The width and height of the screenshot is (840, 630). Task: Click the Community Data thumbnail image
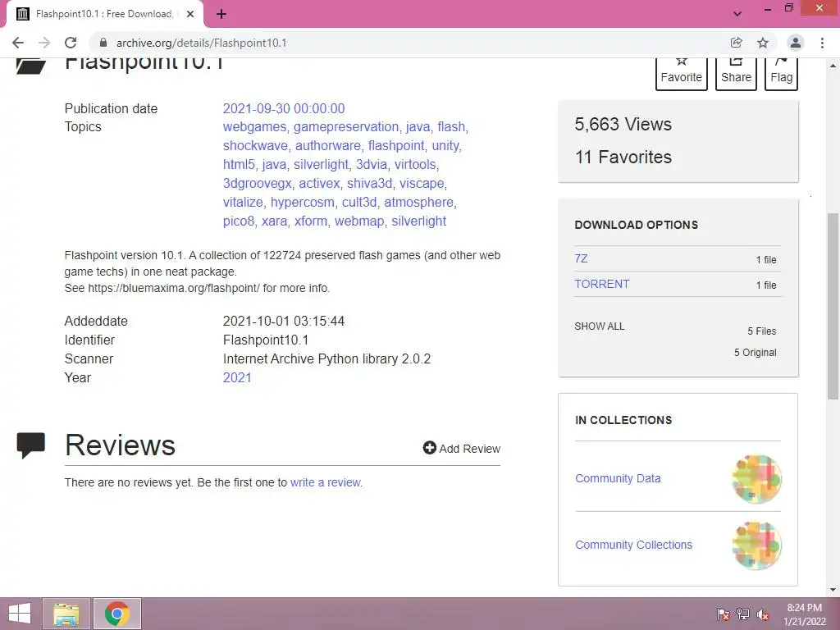coord(756,478)
